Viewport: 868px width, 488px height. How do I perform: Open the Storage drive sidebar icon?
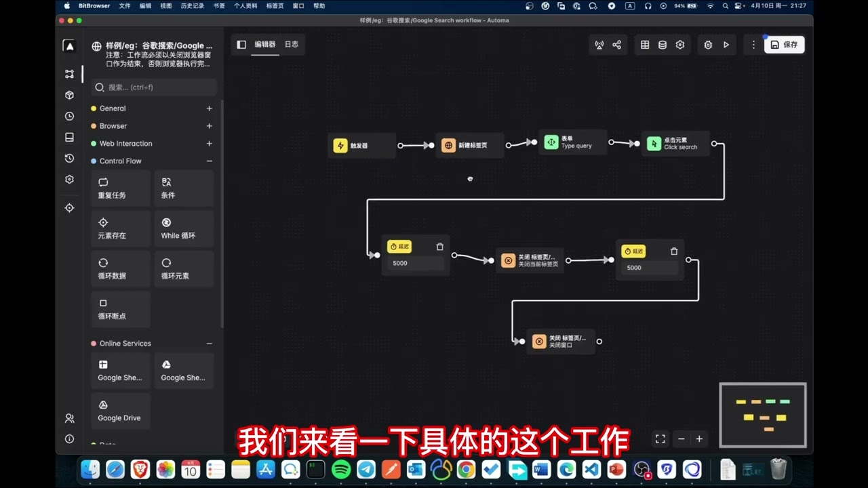69,137
